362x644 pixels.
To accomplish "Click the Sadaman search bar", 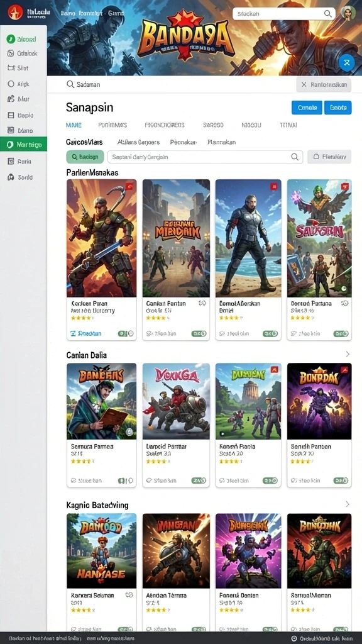I will [179, 85].
